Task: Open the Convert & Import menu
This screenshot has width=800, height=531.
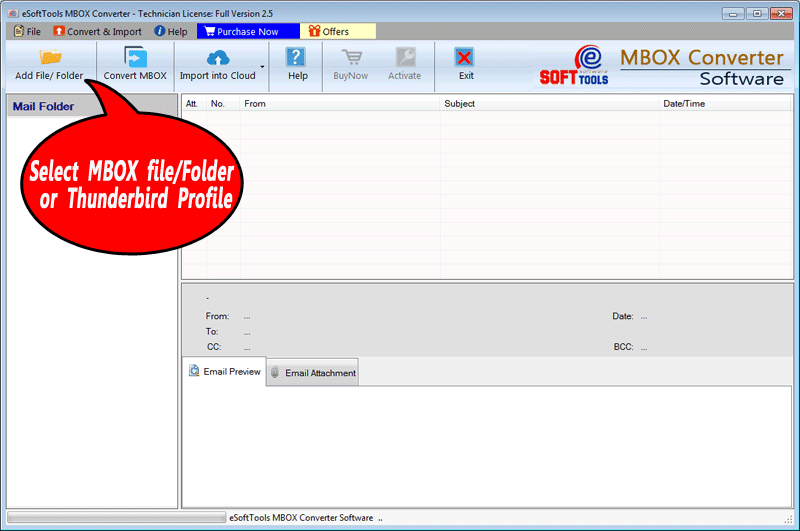Action: click(97, 31)
